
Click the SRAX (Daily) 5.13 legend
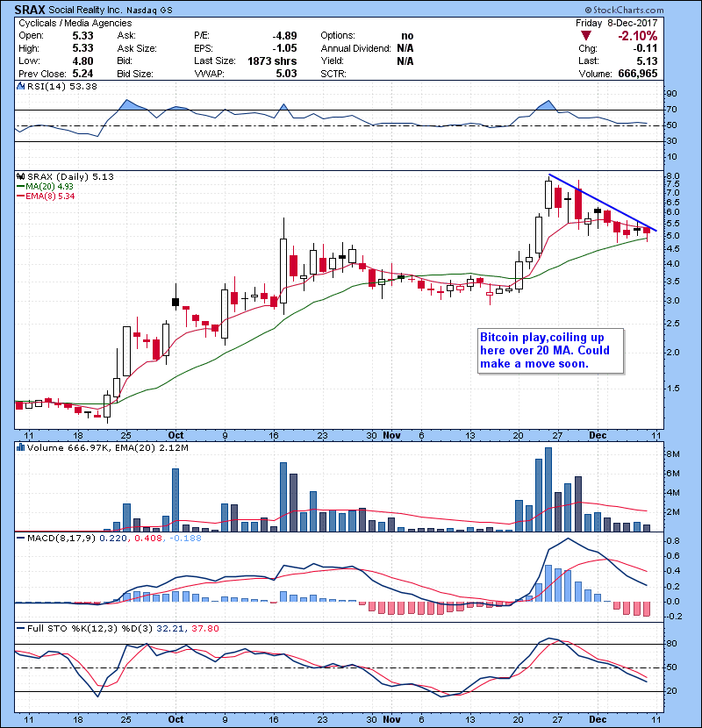pyautogui.click(x=70, y=176)
